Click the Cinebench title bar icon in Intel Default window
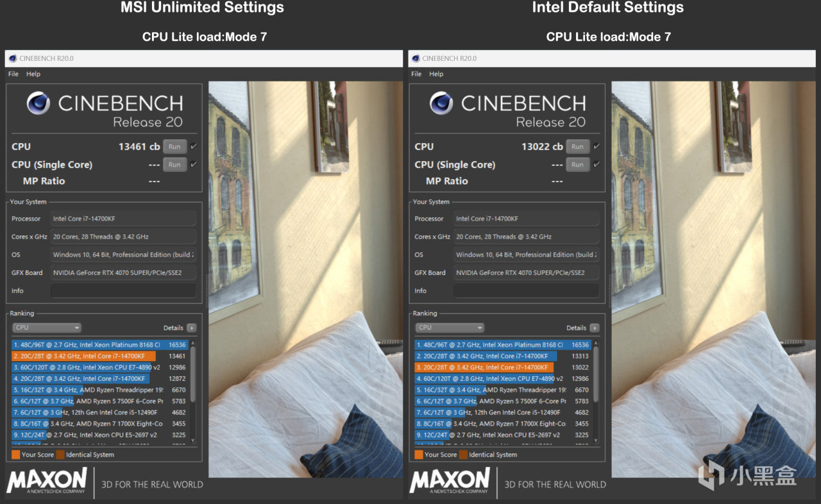This screenshot has height=504, width=821. (x=416, y=58)
